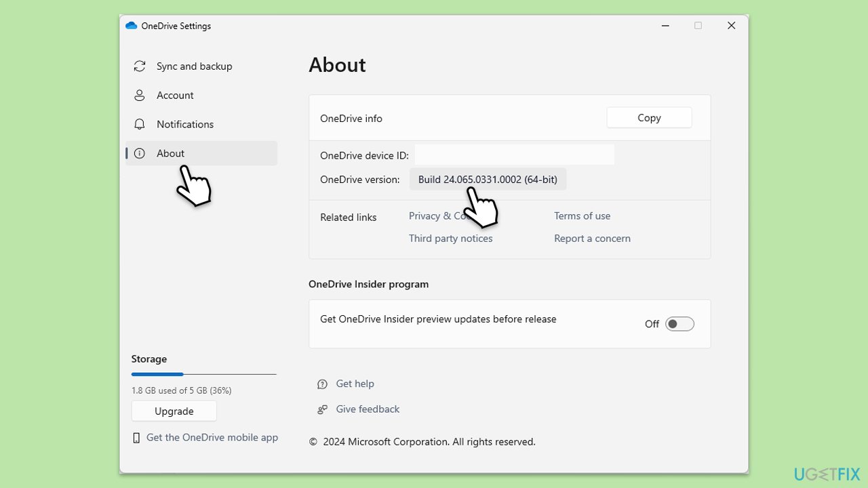Click the Report a concern link
Screen dimensions: 868x488
coord(592,238)
